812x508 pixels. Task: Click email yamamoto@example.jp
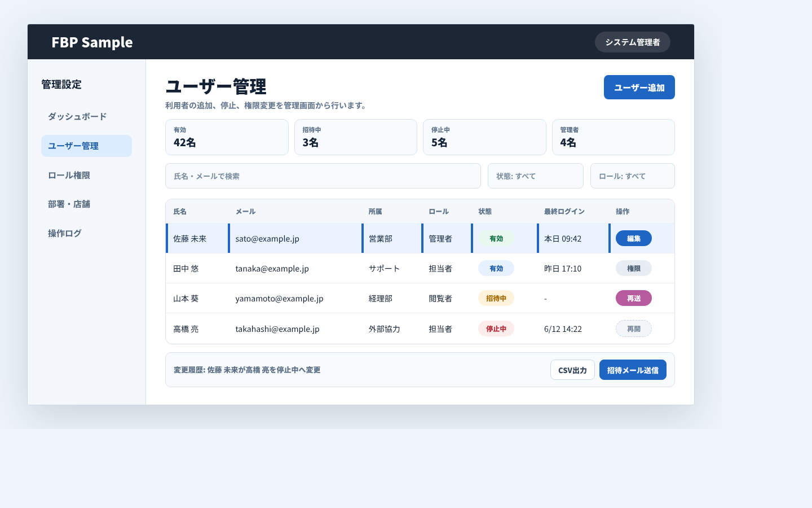tap(279, 299)
